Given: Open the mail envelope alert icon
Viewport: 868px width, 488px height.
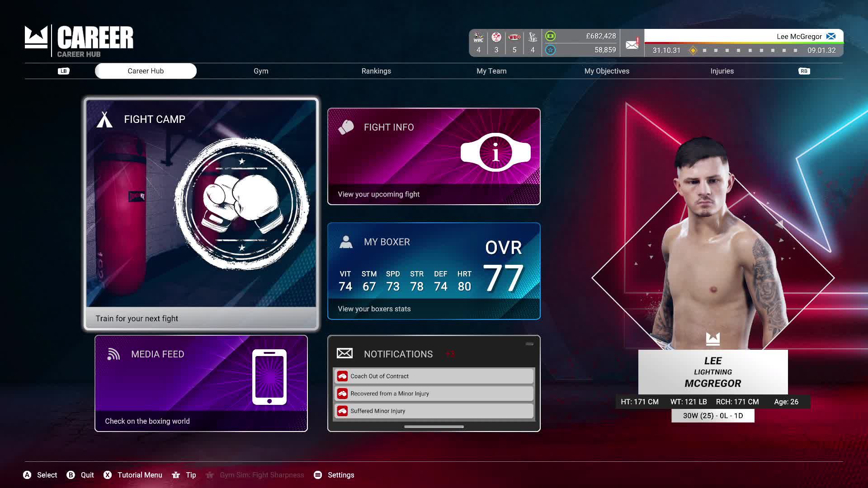Looking at the screenshot, I should pyautogui.click(x=632, y=44).
